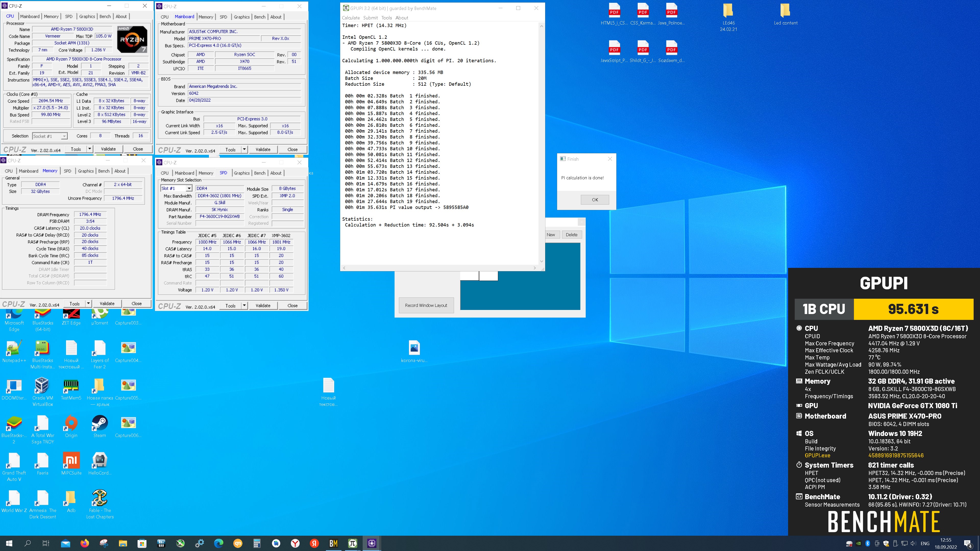Switch to About tab in SPD CPU-Z window
This screenshot has height=551, width=980.
pyautogui.click(x=276, y=173)
